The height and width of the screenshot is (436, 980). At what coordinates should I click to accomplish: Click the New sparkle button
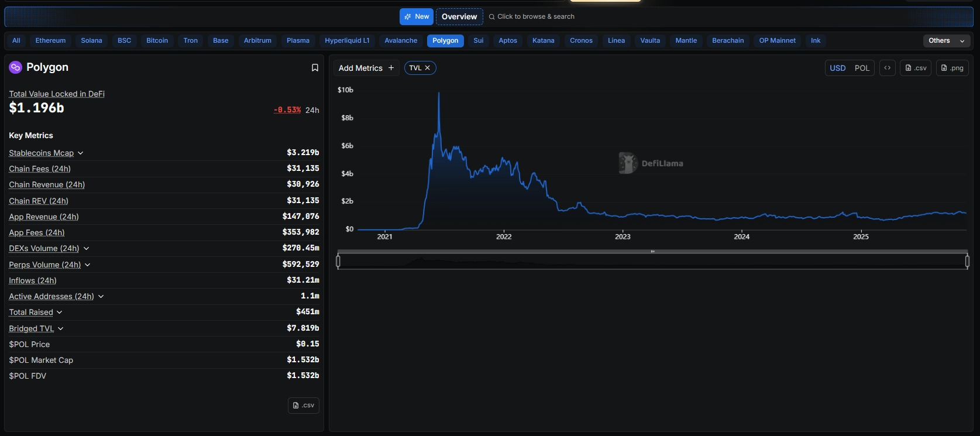(416, 17)
